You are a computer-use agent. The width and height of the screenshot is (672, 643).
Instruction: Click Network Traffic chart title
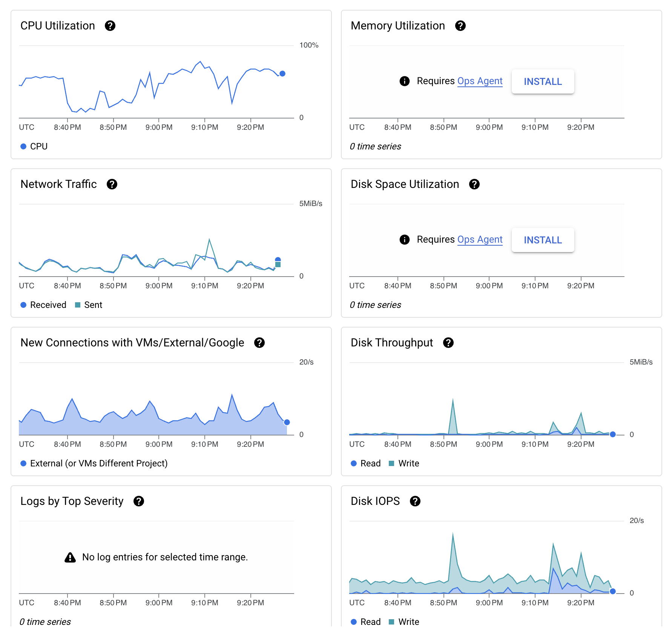click(58, 184)
